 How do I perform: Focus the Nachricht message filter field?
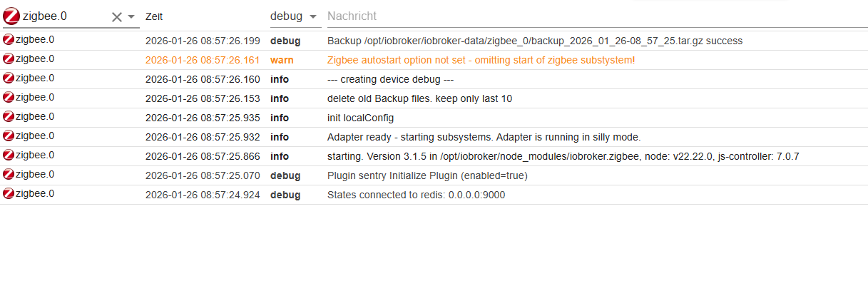[592, 16]
